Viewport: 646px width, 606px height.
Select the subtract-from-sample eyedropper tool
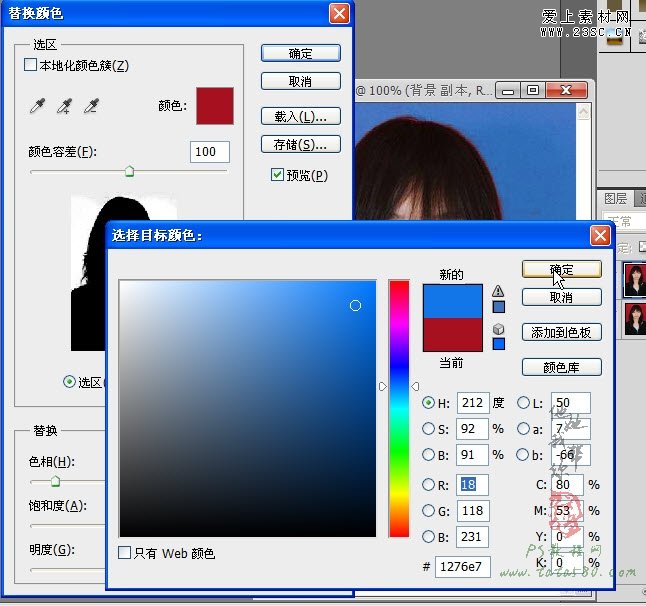coord(91,105)
